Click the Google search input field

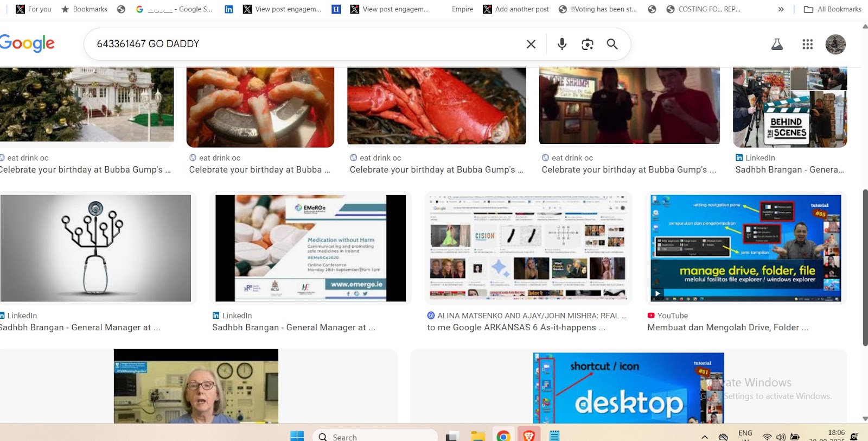pos(304,44)
